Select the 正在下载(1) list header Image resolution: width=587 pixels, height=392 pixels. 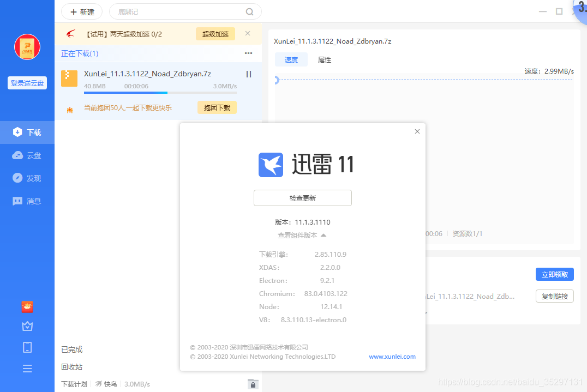pyautogui.click(x=80, y=53)
